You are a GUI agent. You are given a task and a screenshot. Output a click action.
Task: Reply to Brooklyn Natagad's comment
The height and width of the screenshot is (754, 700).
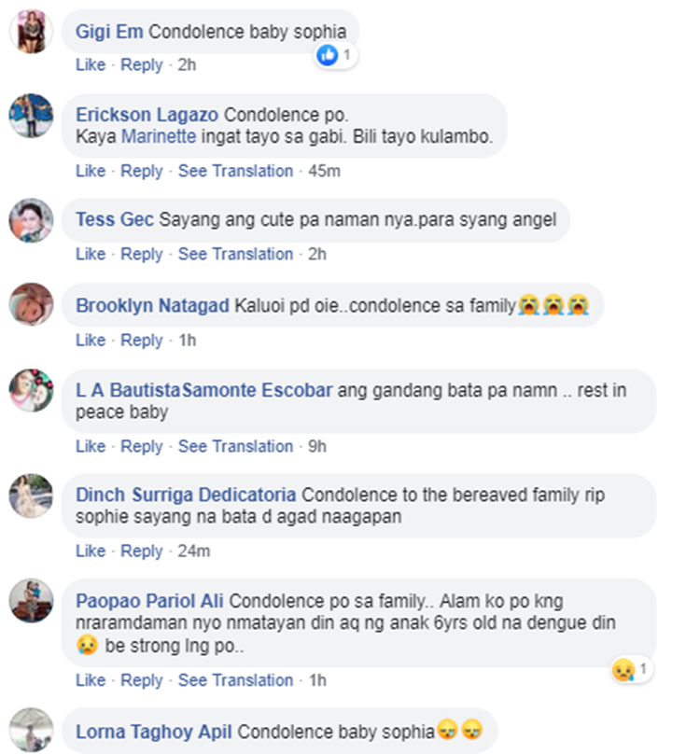click(x=142, y=340)
